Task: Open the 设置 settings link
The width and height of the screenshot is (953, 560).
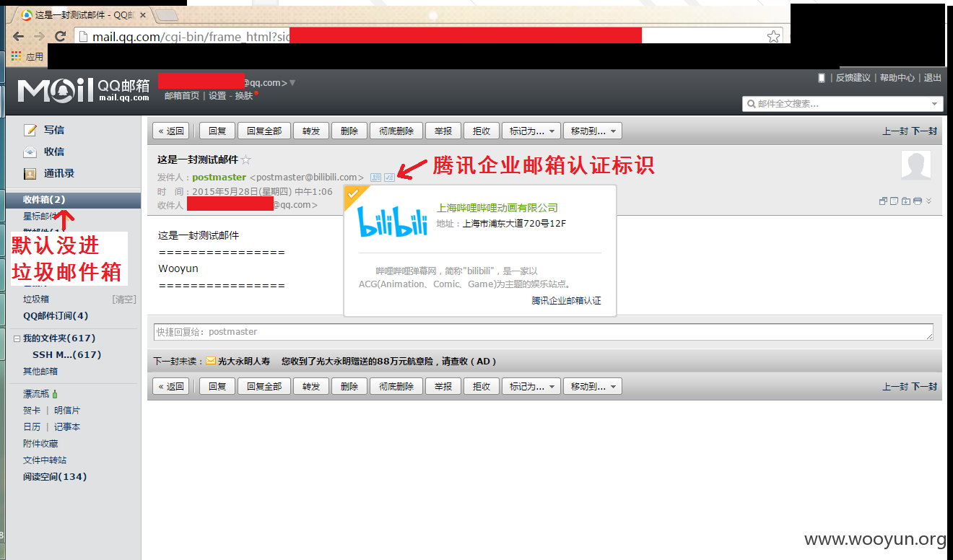Action: point(217,95)
